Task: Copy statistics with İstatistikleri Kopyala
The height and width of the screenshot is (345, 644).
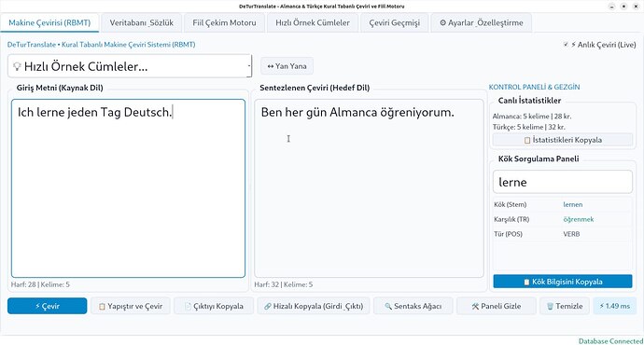Action: coord(562,140)
